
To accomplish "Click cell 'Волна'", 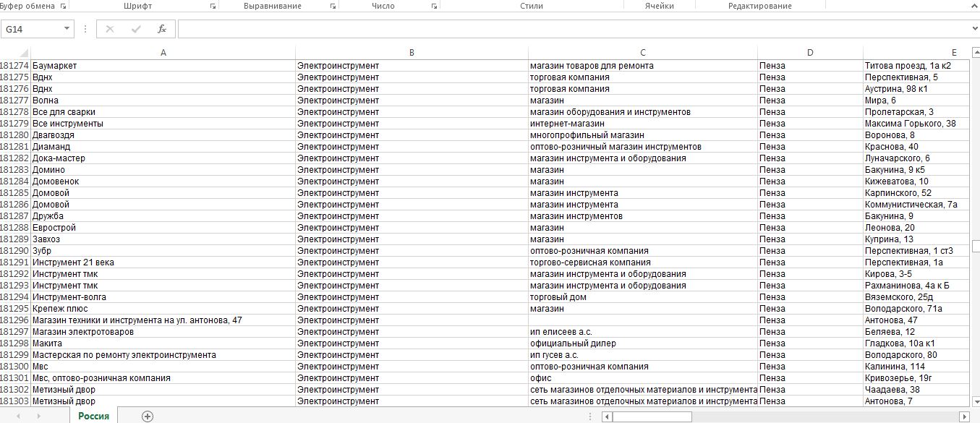I will [x=163, y=101].
